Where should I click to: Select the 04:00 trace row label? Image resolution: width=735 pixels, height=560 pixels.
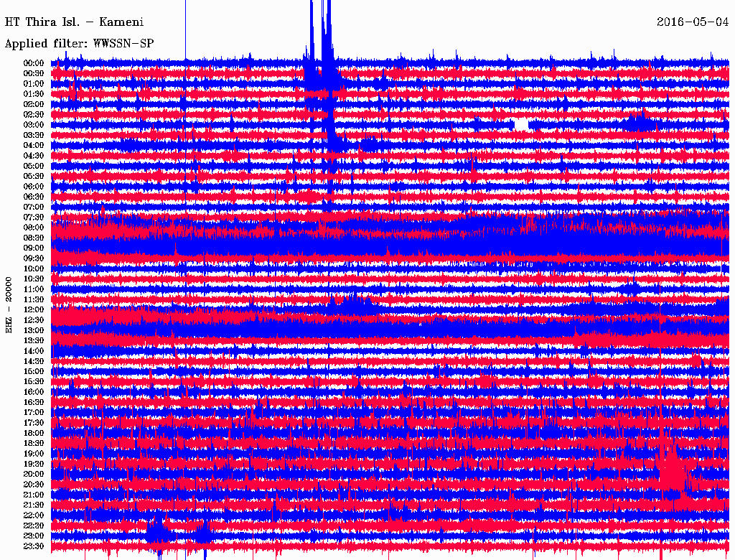(x=34, y=145)
